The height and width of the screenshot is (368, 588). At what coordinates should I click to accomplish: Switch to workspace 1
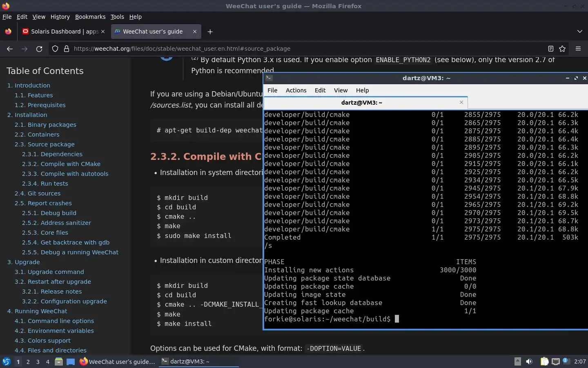pos(18,361)
